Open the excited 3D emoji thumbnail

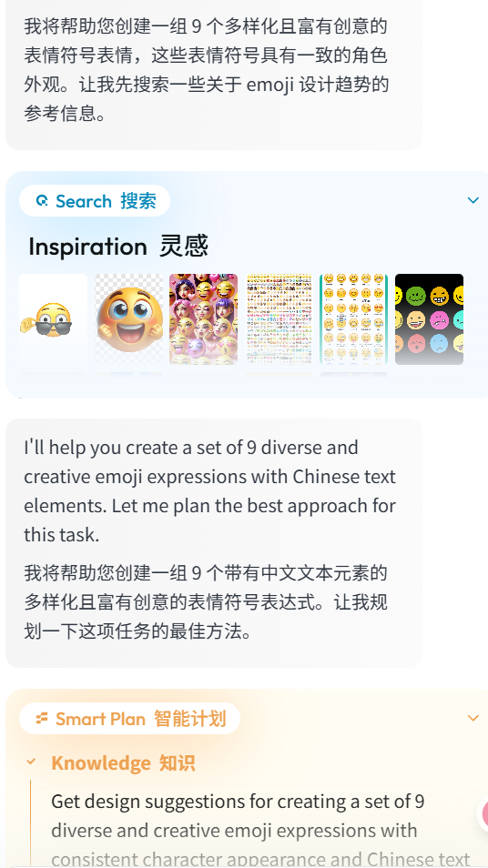pyautogui.click(x=129, y=319)
